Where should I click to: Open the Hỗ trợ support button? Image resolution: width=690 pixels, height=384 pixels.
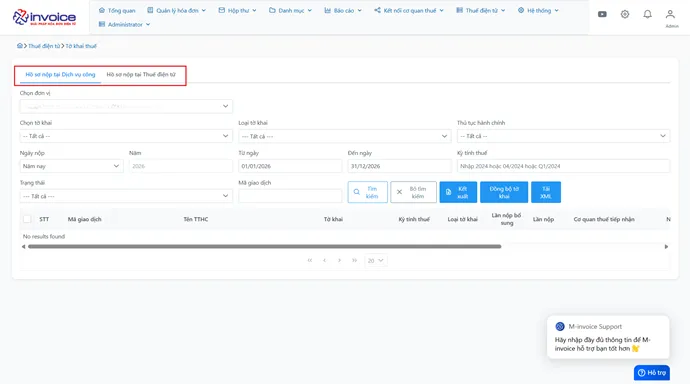click(x=652, y=373)
